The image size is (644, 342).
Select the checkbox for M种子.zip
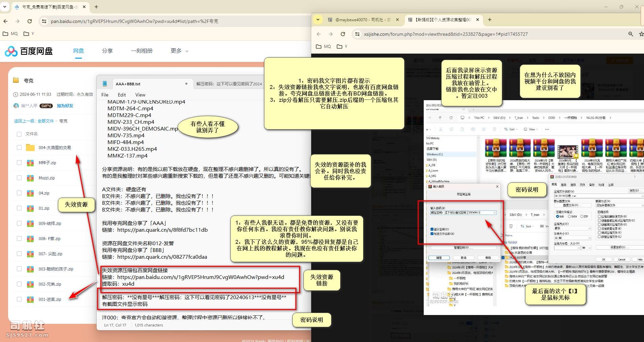19,163
